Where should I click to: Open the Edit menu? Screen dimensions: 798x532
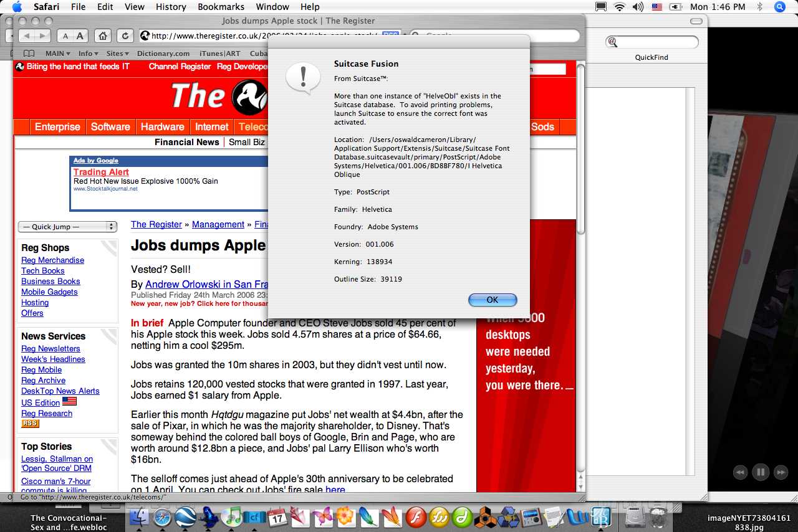(x=105, y=7)
